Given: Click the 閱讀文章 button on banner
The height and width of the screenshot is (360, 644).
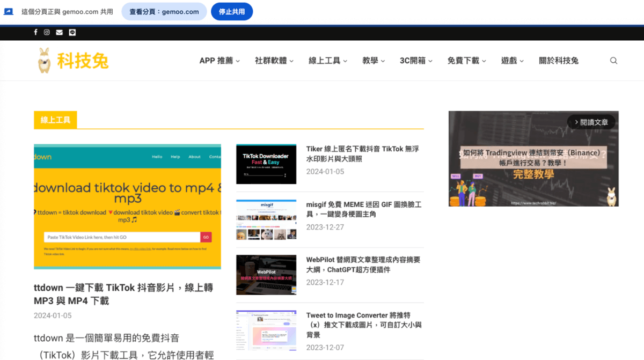Looking at the screenshot, I should pyautogui.click(x=591, y=122).
